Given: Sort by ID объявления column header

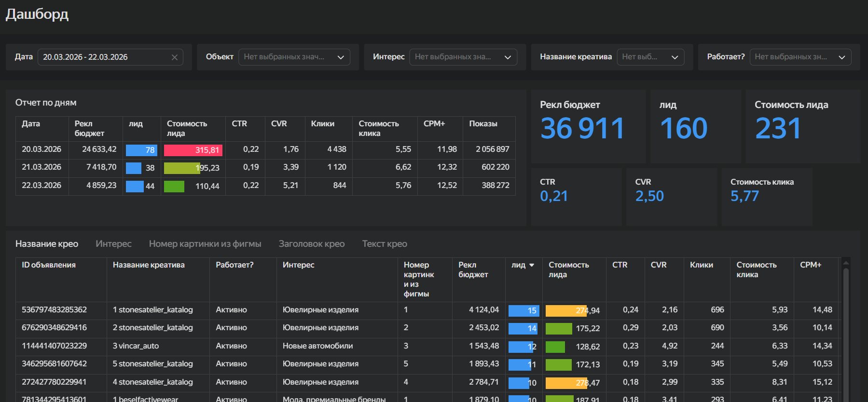Looking at the screenshot, I should [x=49, y=265].
